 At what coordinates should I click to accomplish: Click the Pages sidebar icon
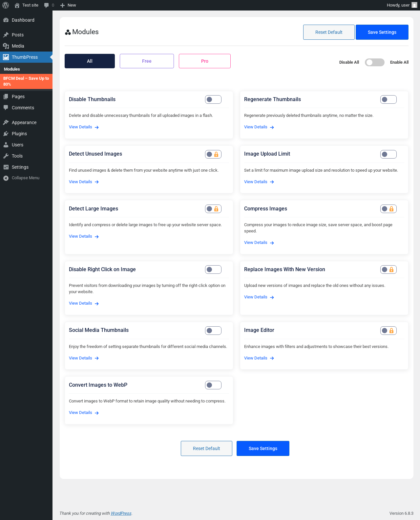coord(6,97)
